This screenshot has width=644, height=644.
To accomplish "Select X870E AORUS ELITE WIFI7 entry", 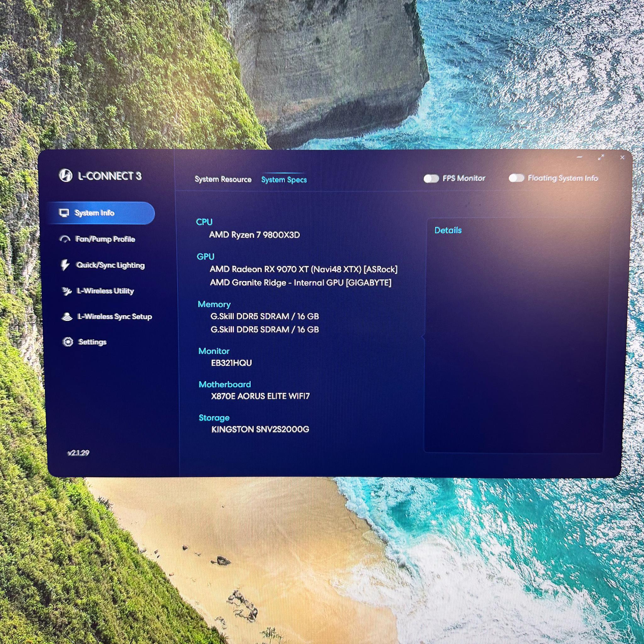I will [260, 396].
